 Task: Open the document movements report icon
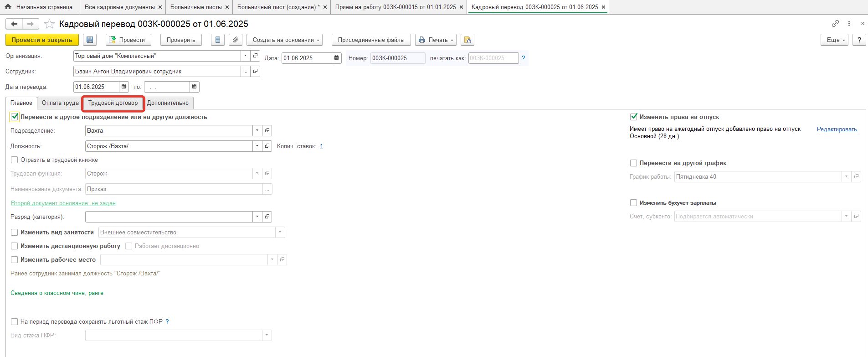(x=218, y=40)
